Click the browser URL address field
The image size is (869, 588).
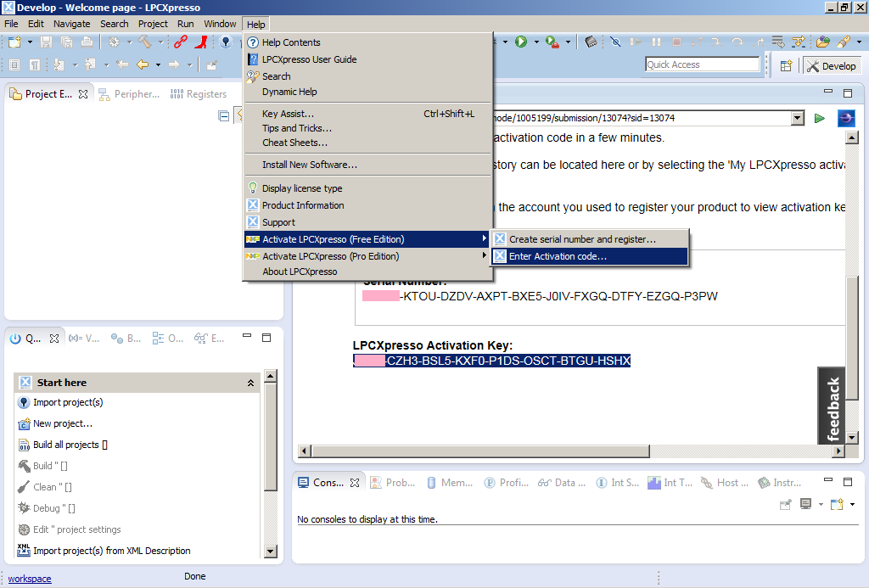642,118
